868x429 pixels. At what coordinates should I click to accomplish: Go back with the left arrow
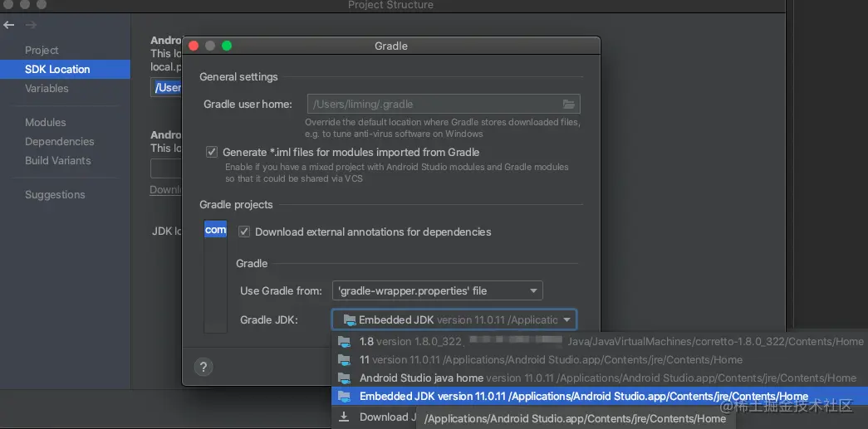pos(9,25)
